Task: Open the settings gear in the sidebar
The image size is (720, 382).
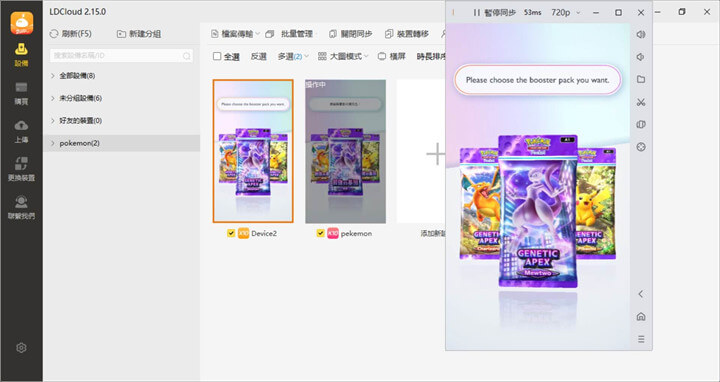Action: 21,348
